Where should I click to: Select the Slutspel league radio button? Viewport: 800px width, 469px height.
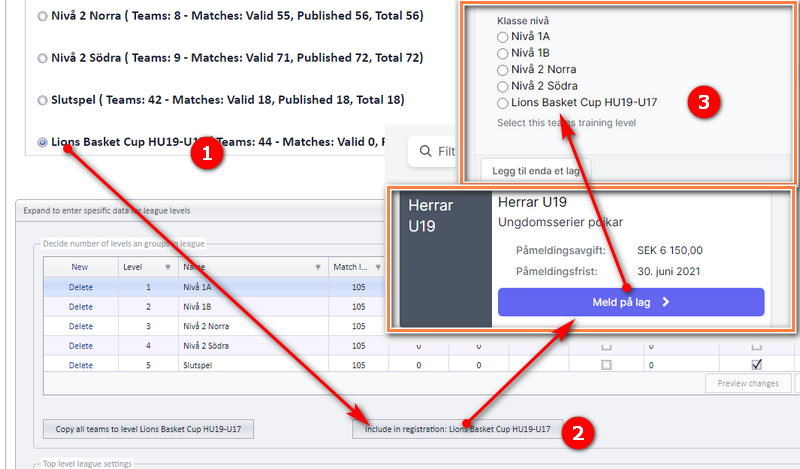42,101
